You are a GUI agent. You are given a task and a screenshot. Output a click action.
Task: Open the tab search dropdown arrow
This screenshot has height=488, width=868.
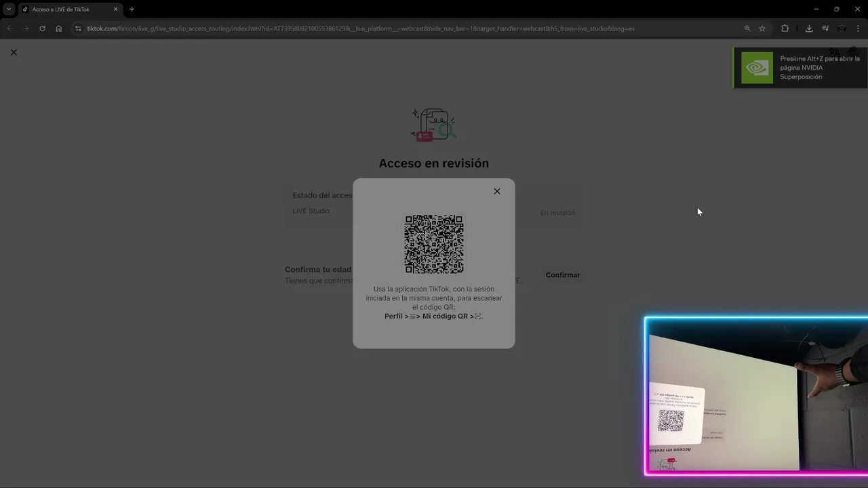pos(9,9)
